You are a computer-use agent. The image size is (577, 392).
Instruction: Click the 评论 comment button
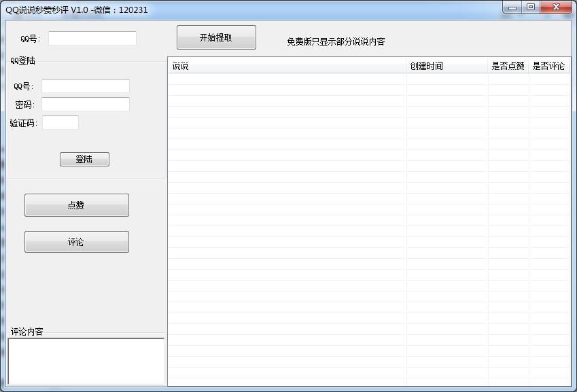77,242
